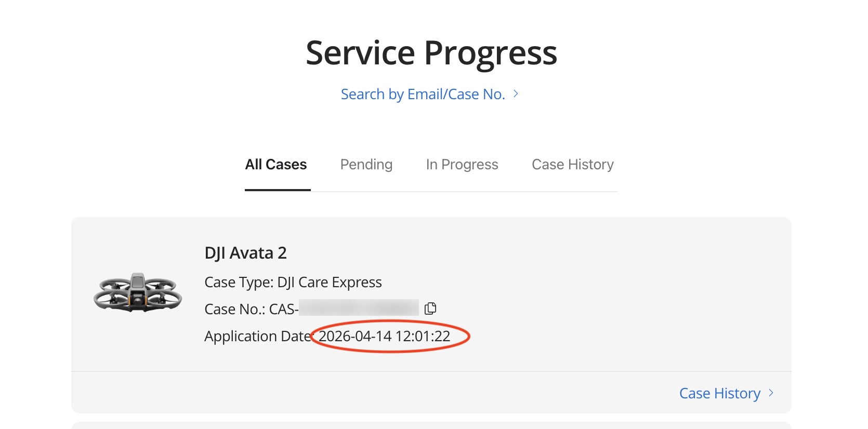
Task: Switch to the All Cases tab
Action: tap(276, 165)
